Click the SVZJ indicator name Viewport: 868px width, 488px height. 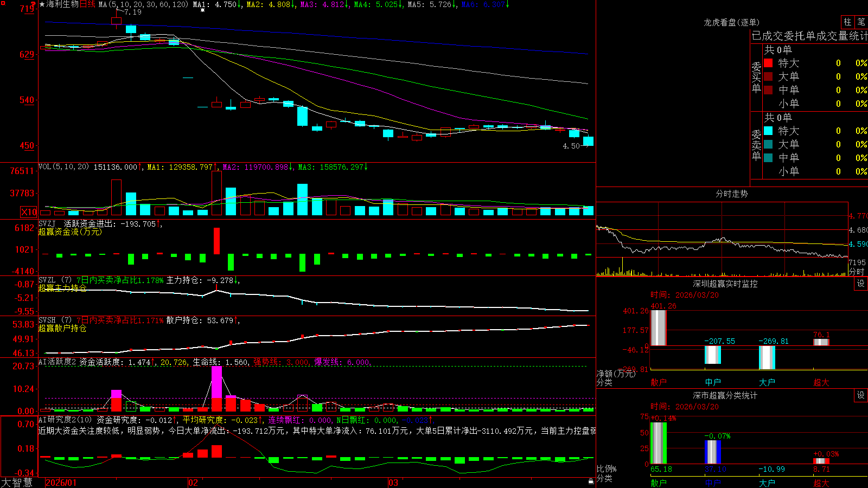coord(47,223)
